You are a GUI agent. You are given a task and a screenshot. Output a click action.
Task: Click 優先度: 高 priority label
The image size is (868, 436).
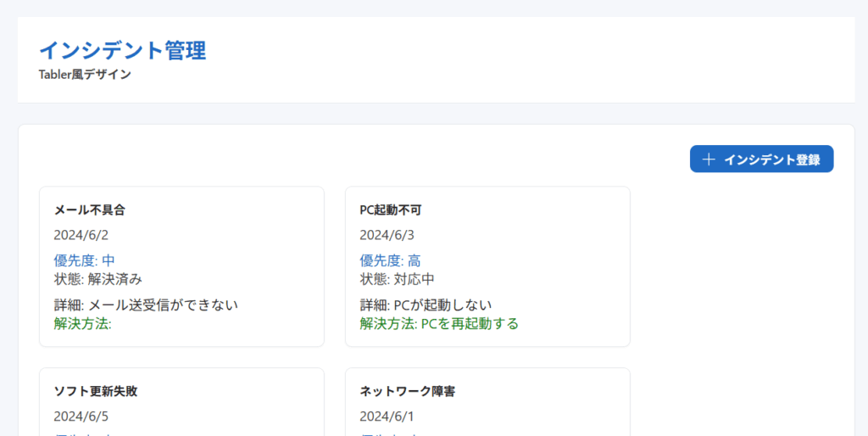(390, 260)
